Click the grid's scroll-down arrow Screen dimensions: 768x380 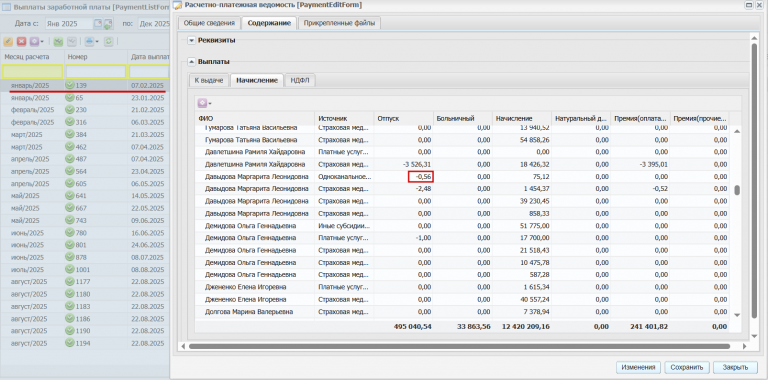(737, 315)
